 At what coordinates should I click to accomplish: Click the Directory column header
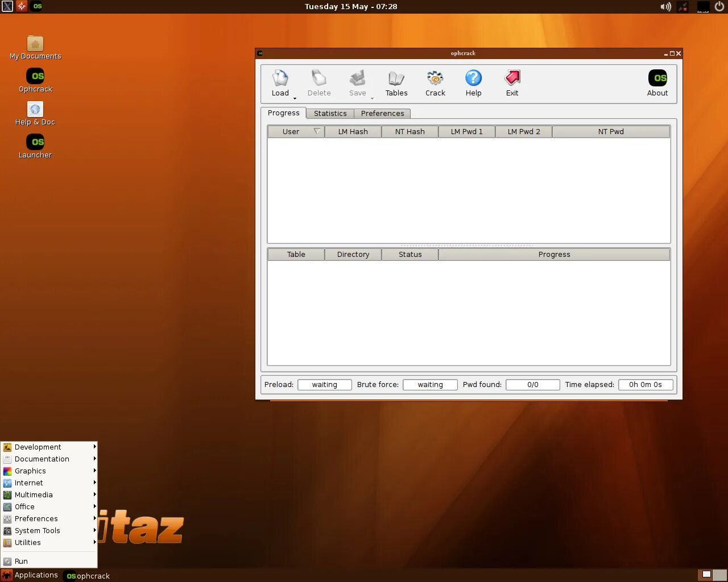tap(353, 254)
